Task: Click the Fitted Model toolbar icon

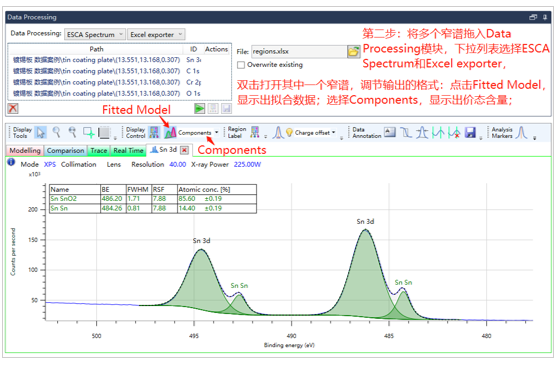Action: [x=170, y=132]
